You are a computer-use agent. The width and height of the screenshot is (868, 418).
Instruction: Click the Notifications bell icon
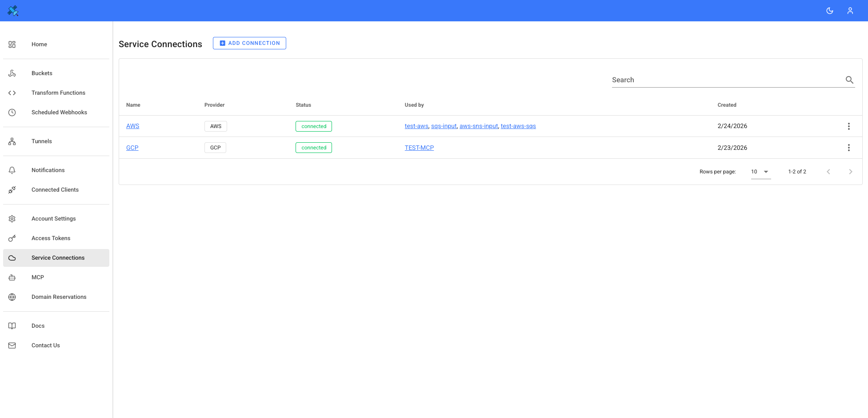[x=12, y=170]
